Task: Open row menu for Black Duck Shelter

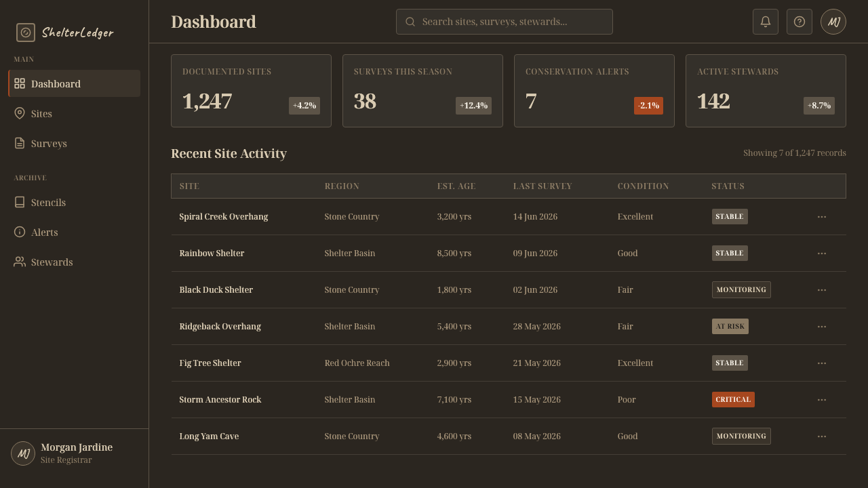Action: click(x=822, y=290)
